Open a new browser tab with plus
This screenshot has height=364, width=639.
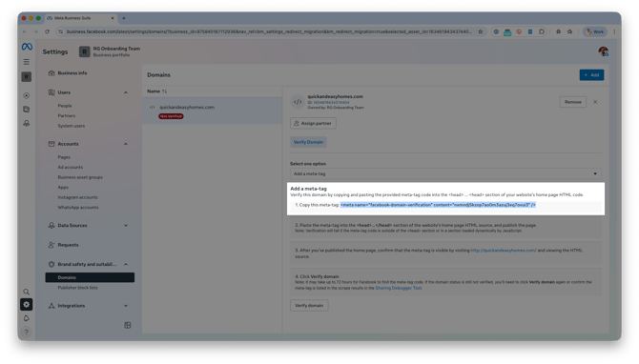tap(124, 18)
